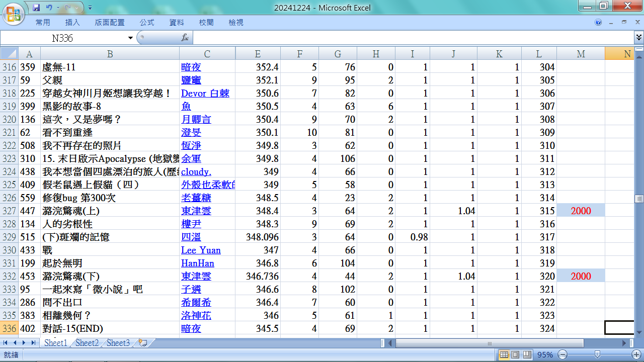Open the 資料 ribbon tab
This screenshot has height=362, width=644.
[x=177, y=23]
